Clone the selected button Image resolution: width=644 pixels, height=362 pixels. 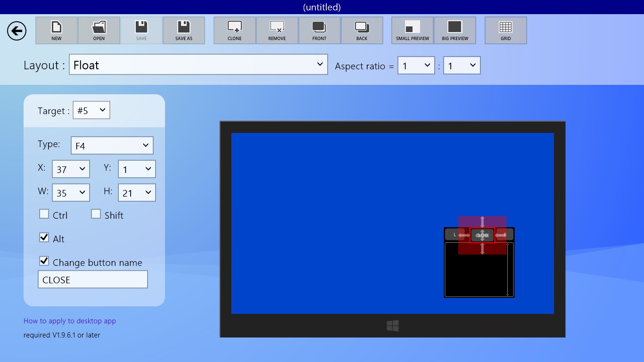point(235,31)
